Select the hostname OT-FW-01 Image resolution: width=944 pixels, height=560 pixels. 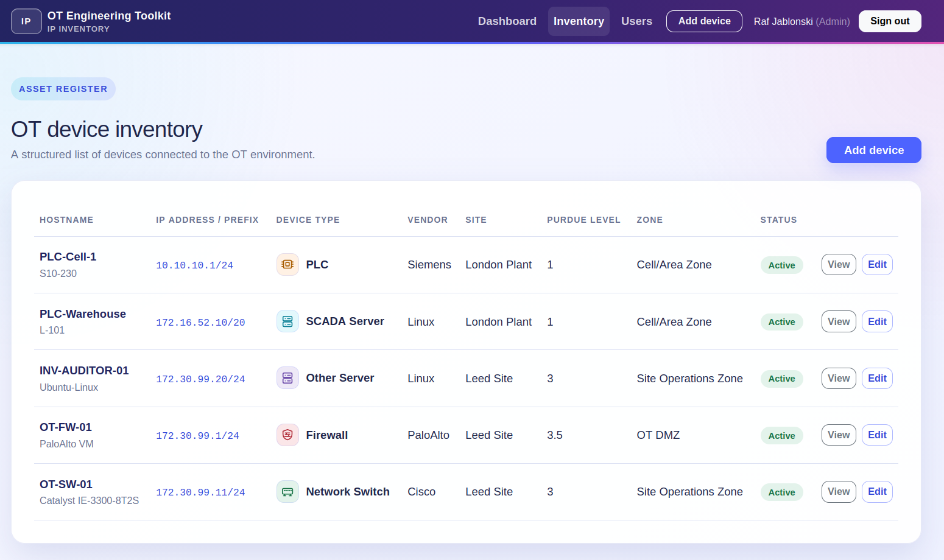(x=66, y=427)
